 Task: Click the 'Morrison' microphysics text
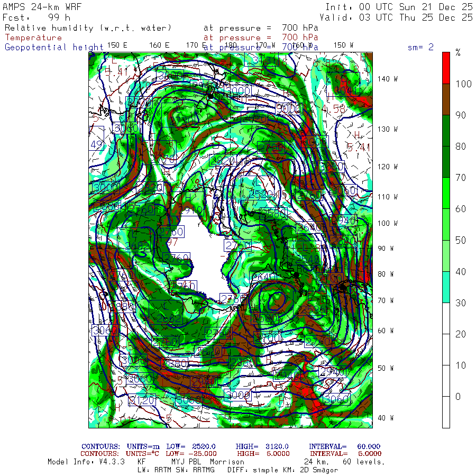(227, 462)
